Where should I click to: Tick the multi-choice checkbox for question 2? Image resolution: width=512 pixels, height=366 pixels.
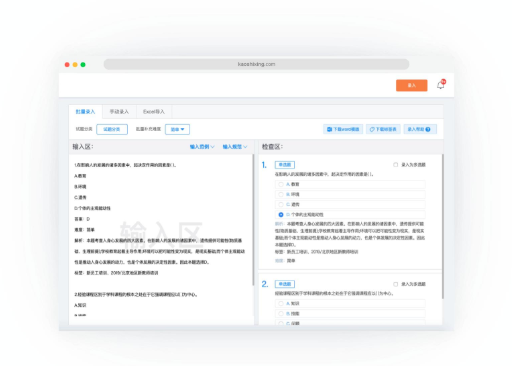[396, 284]
